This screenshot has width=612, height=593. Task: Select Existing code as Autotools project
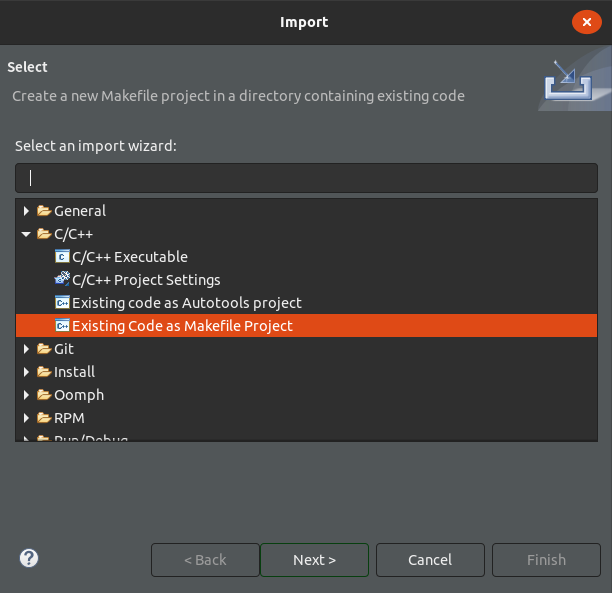tap(186, 303)
